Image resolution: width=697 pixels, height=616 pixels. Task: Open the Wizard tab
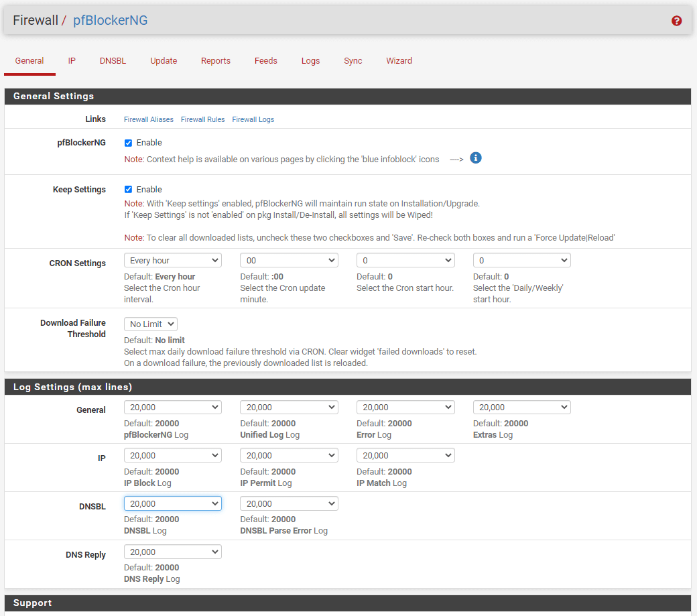click(x=399, y=61)
